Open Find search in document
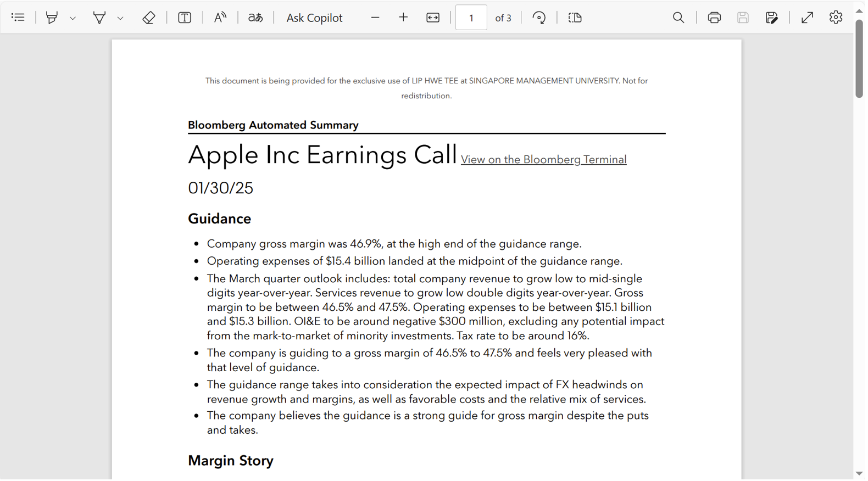The image size is (868, 481). pos(678,18)
